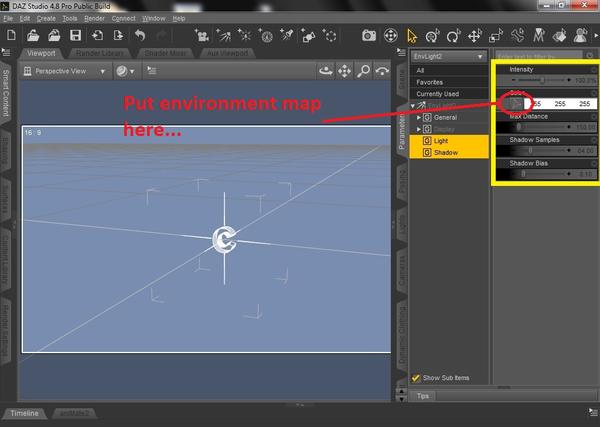Open the viewport options menu icon
The image size is (600, 427).
152,71
